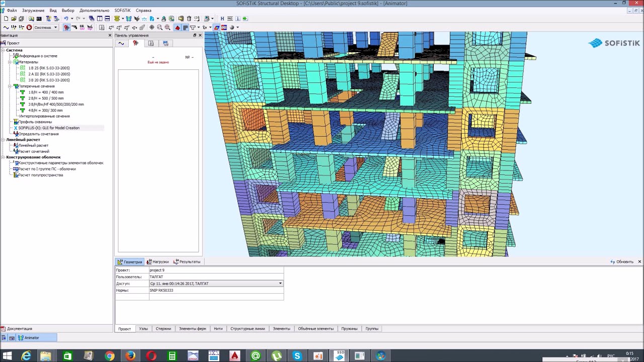644x362 pixels.
Task: Click the Windows Start button
Action: pyautogui.click(x=7, y=356)
